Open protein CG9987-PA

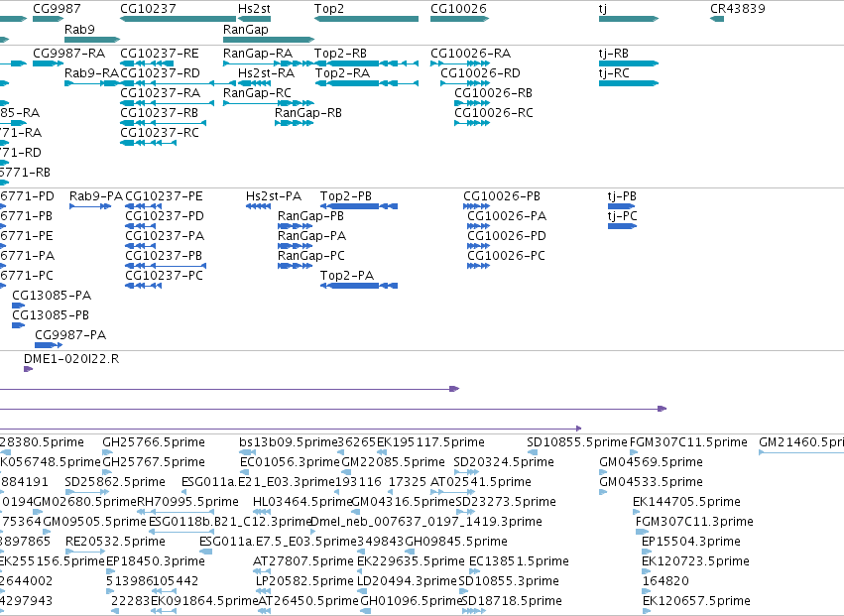70,335
